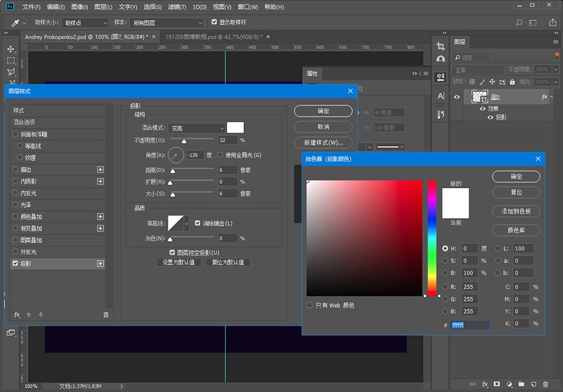Open the 窗口(W) menu
This screenshot has height=392, width=563.
click(x=248, y=7)
